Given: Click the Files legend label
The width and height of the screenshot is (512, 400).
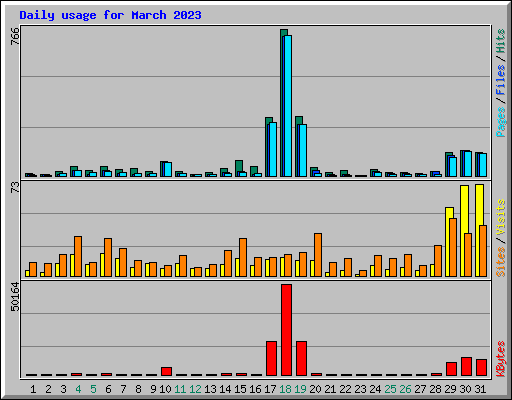Looking at the screenshot, I should (x=501, y=80).
